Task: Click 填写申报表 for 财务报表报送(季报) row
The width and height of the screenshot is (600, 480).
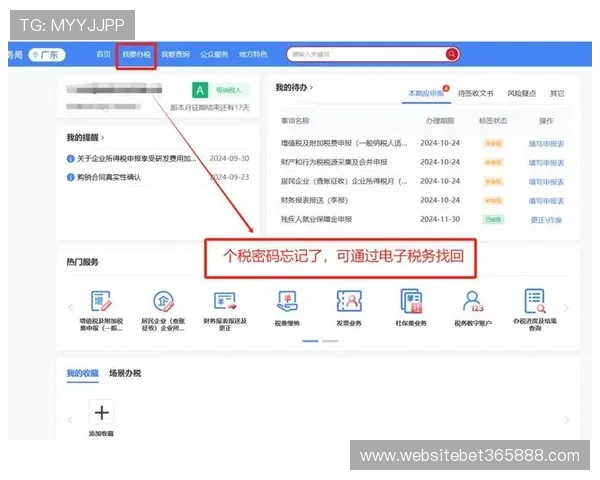Action: [546, 201]
